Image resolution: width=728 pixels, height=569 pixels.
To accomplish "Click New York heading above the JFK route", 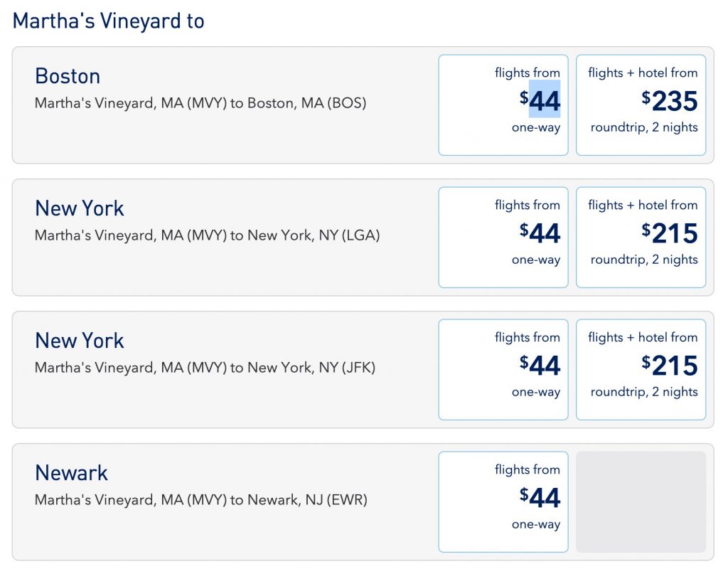I will [80, 341].
